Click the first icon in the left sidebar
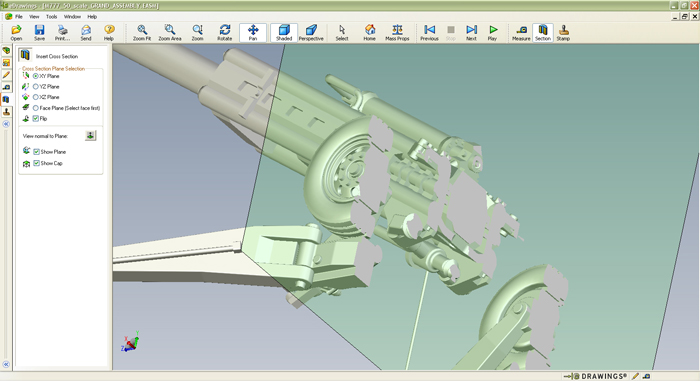Viewport: 700px width, 381px height. [x=6, y=50]
